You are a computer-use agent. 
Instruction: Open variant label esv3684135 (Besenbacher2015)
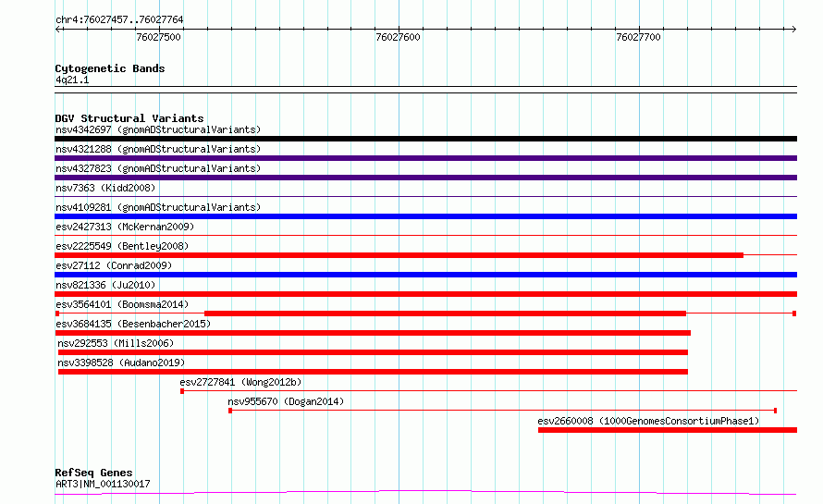(133, 324)
